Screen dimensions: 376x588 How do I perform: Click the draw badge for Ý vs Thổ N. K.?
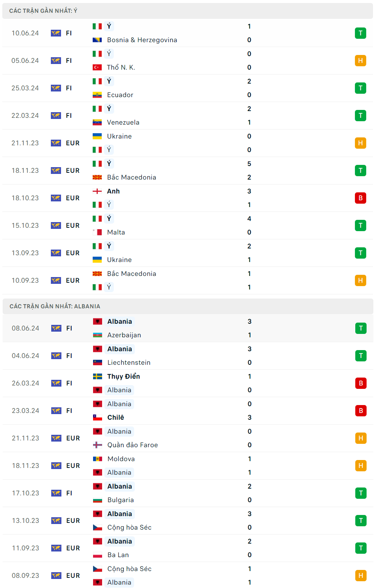pyautogui.click(x=360, y=61)
